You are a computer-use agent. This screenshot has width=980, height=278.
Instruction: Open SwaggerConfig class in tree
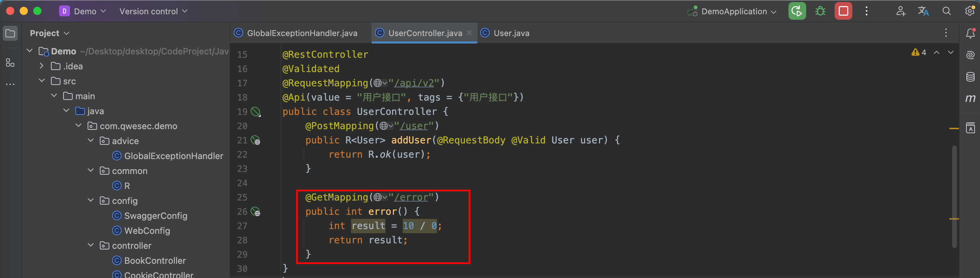click(x=149, y=215)
